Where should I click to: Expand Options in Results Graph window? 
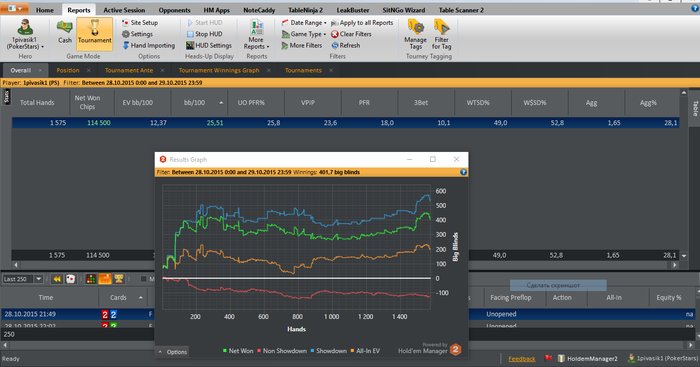tap(172, 352)
